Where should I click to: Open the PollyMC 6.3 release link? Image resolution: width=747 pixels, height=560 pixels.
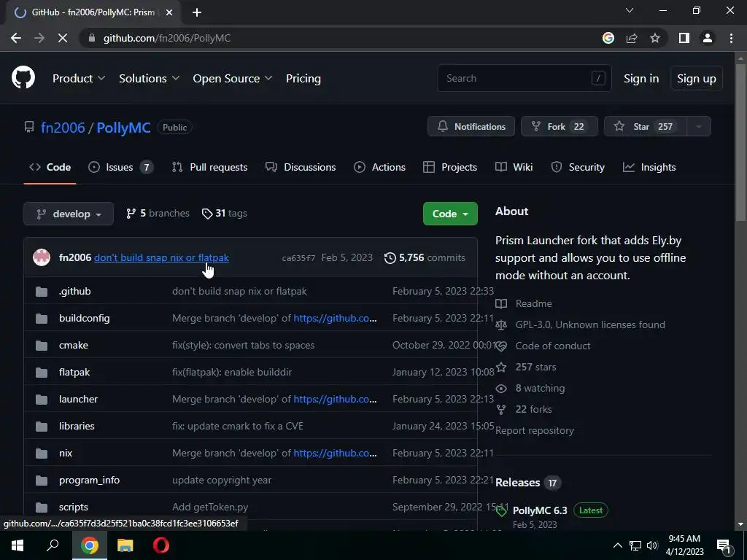540,510
